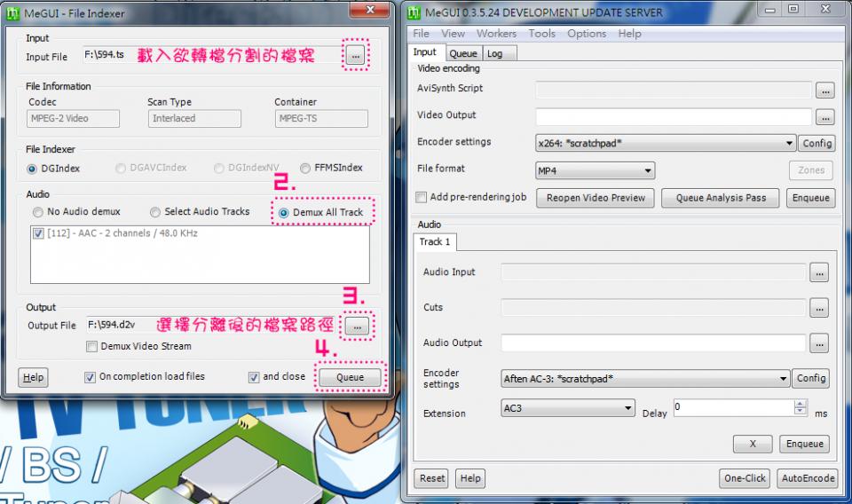Open the Workers menu
This screenshot has width=852, height=504.
pyautogui.click(x=497, y=34)
